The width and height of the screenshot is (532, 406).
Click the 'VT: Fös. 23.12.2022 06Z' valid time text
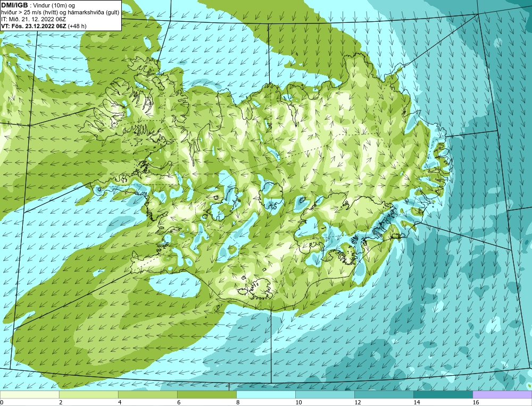coord(34,26)
